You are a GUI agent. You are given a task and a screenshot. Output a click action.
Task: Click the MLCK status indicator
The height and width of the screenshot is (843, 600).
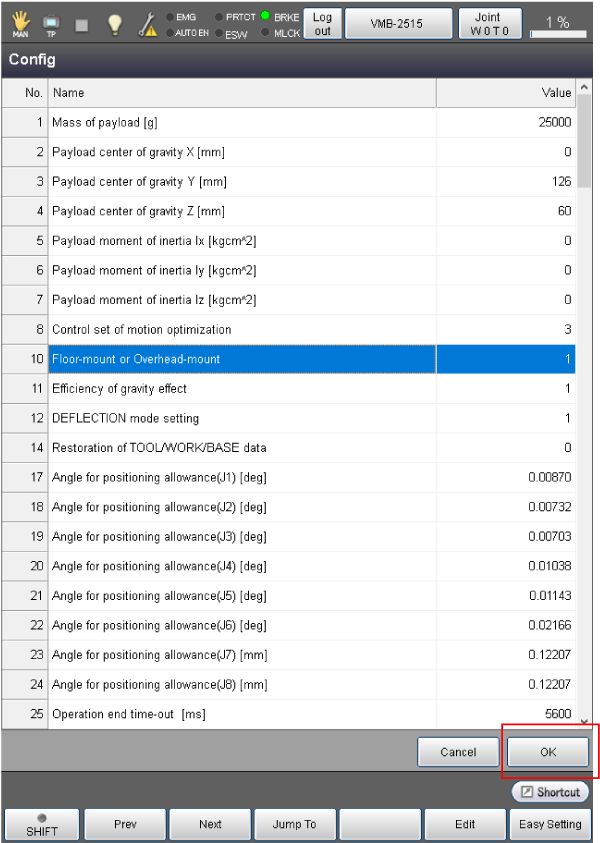point(266,33)
